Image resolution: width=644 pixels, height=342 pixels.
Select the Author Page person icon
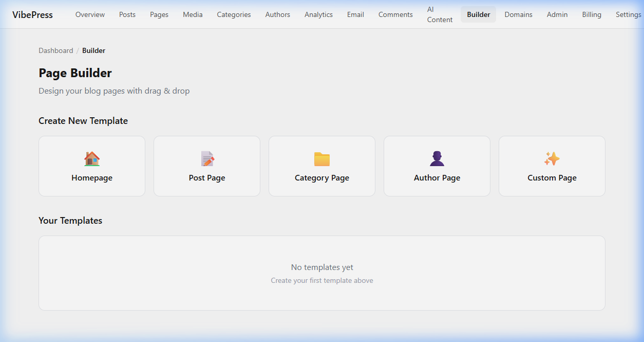coord(437,158)
